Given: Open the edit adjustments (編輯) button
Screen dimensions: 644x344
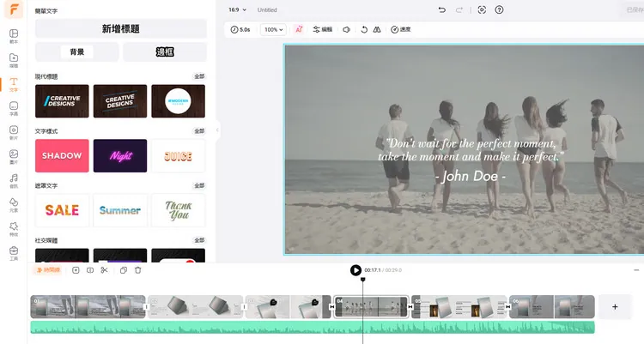Looking at the screenshot, I should 322,29.
